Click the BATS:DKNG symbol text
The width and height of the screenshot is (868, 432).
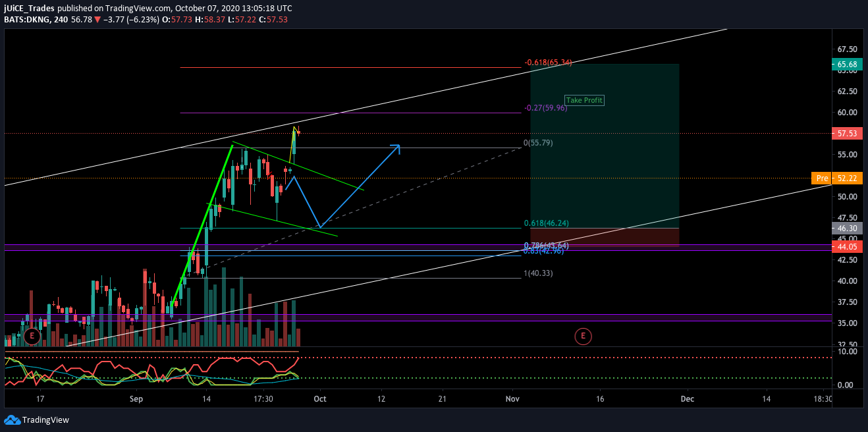[27, 20]
